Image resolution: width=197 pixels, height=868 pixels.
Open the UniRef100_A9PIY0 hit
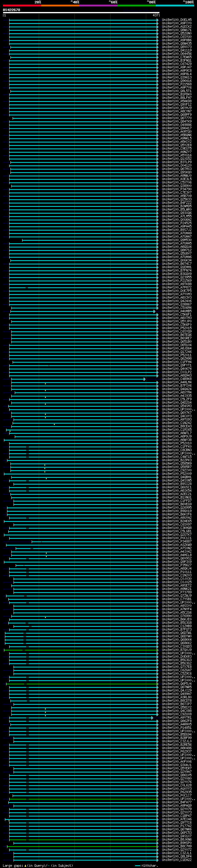coord(176,23)
